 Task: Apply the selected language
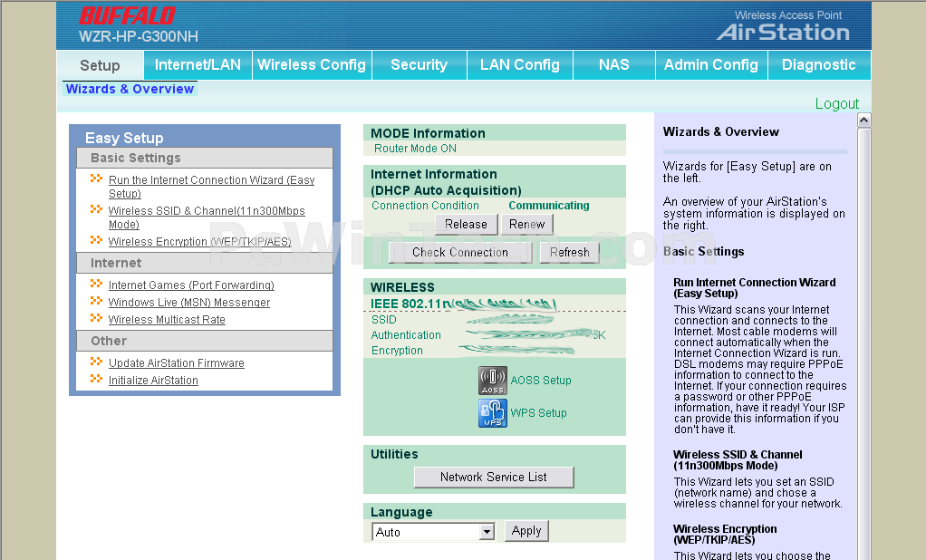(x=526, y=531)
